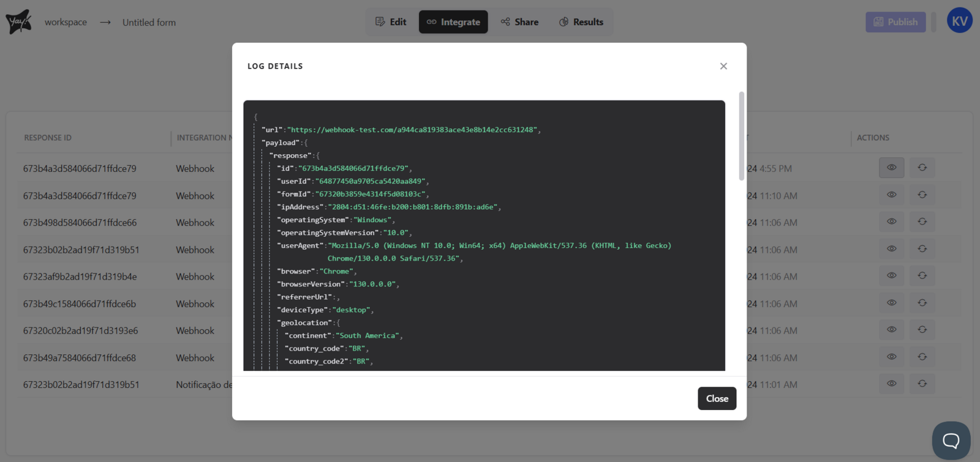Open the chat support bubble icon
The height and width of the screenshot is (462, 980).
(951, 441)
